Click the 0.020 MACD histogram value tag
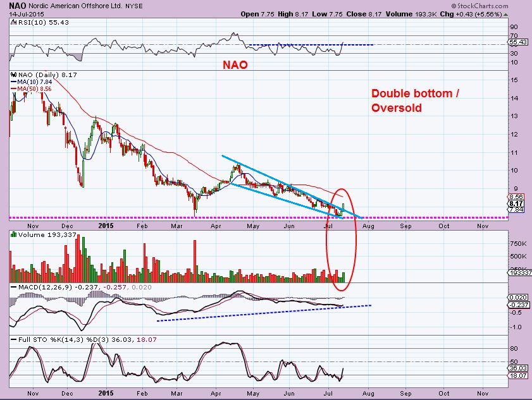Image resolution: width=532 pixels, height=400 pixels. (519, 297)
